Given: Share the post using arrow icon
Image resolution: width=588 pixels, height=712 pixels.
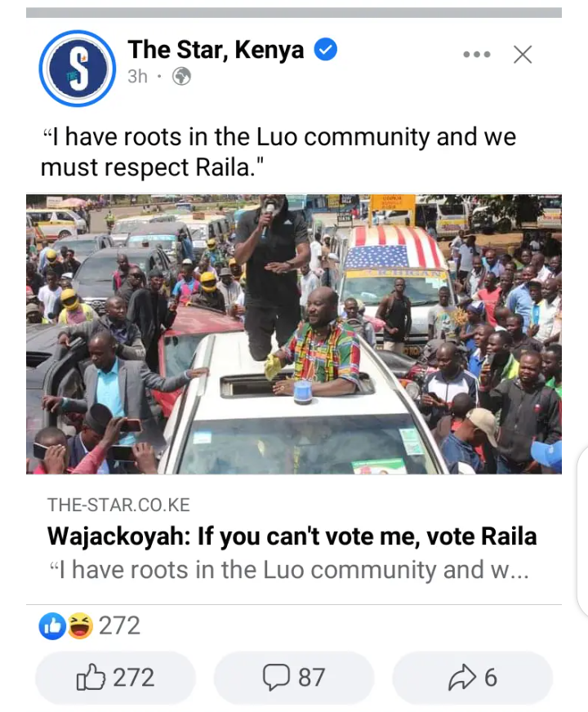Looking at the screenshot, I should (461, 678).
